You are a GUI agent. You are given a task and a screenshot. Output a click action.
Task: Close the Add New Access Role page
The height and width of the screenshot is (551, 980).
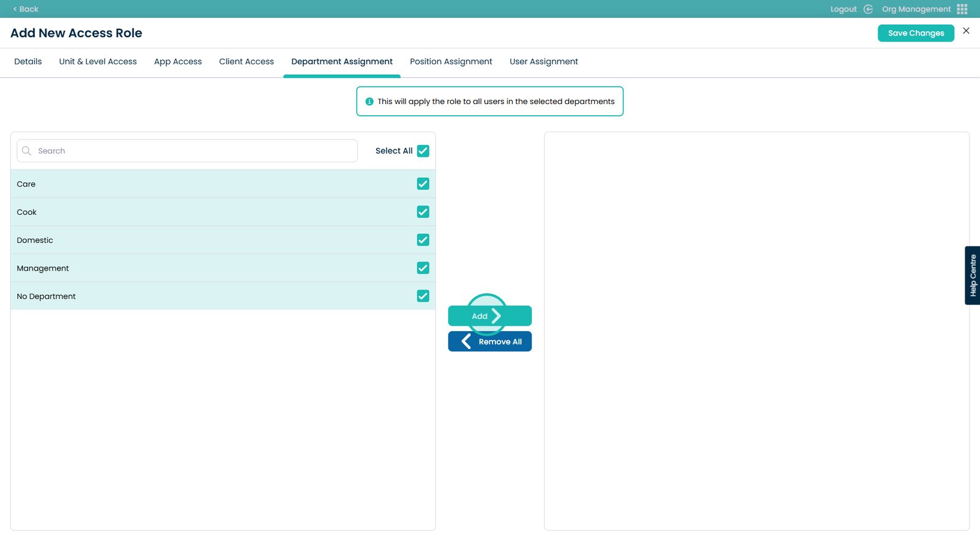[966, 31]
